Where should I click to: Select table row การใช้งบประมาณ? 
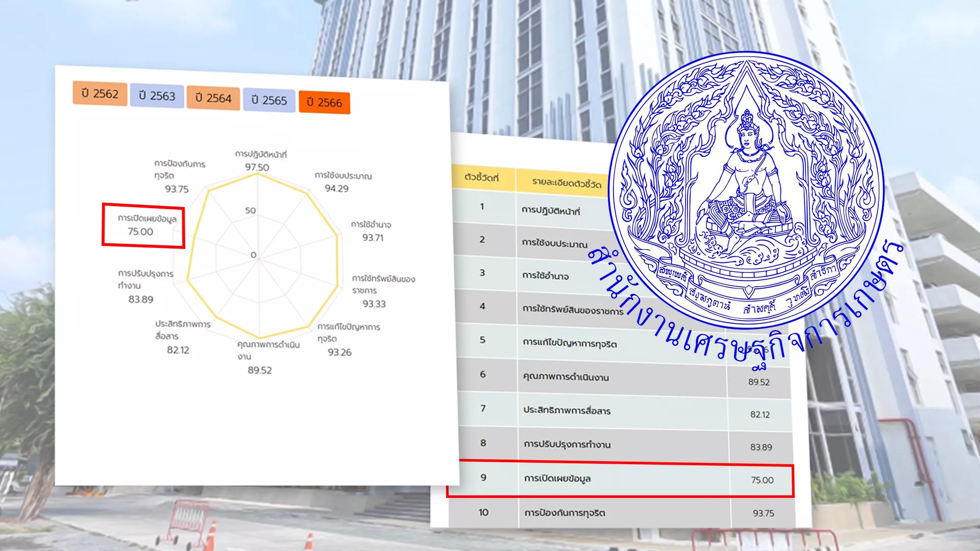536,242
